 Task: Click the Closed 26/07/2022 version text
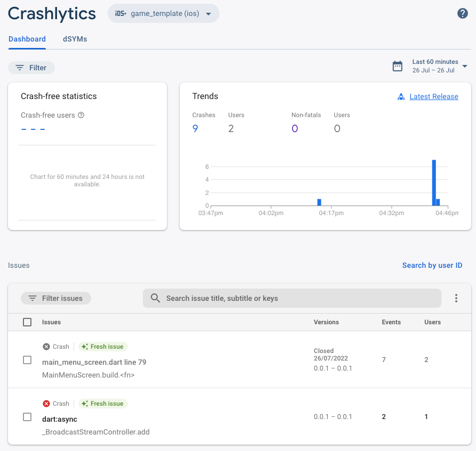click(x=331, y=355)
